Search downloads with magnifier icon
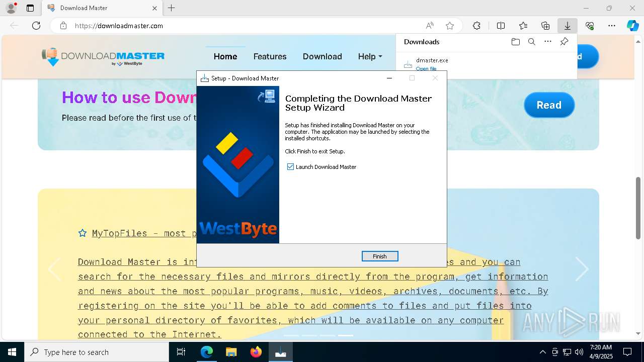 (532, 42)
